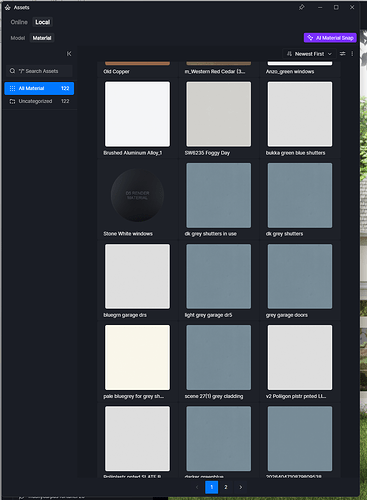Select the pale bluegrey for grey sh... material

tap(137, 357)
